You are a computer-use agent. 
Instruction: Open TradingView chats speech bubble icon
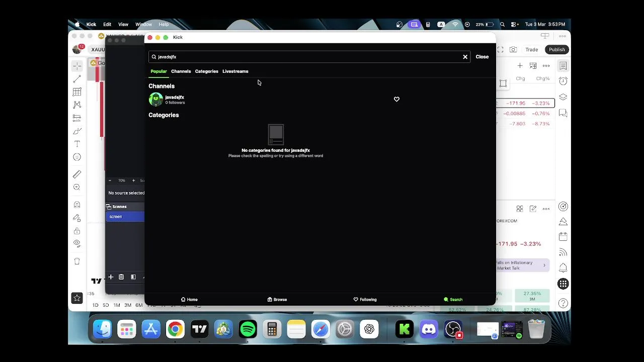tap(563, 113)
